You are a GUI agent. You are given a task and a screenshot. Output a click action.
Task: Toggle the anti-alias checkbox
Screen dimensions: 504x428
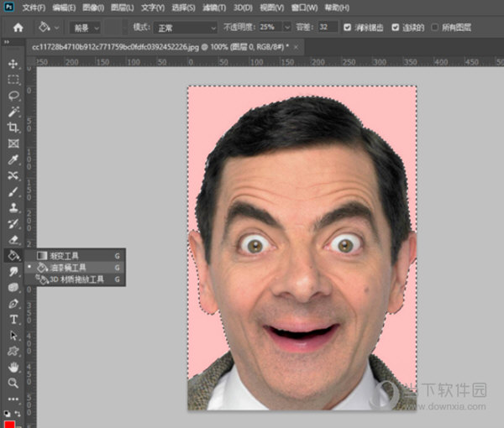tap(347, 28)
